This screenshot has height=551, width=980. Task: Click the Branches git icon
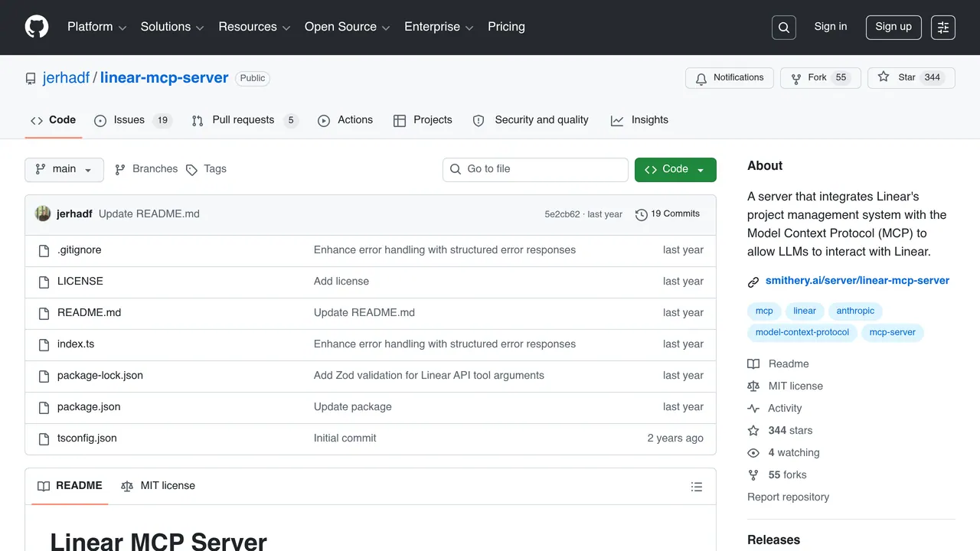point(120,169)
